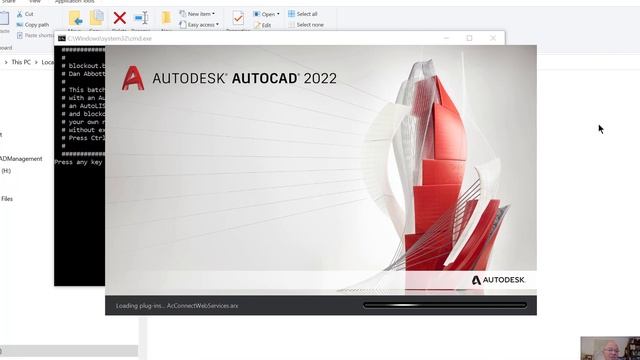
Task: Select This PC in the address bar
Action: click(x=21, y=62)
